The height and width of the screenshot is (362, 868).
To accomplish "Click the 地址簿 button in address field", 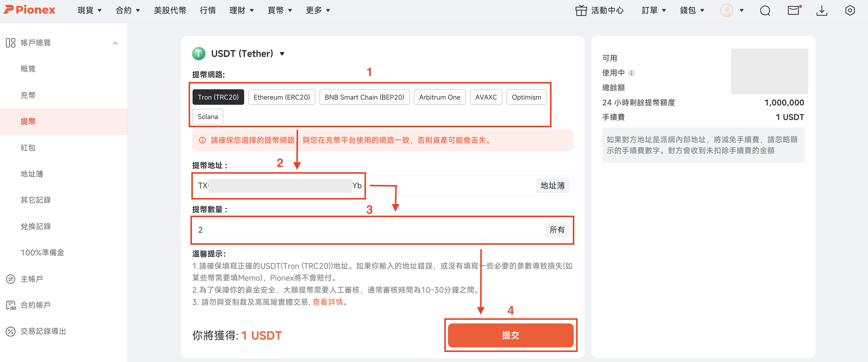I will [552, 185].
